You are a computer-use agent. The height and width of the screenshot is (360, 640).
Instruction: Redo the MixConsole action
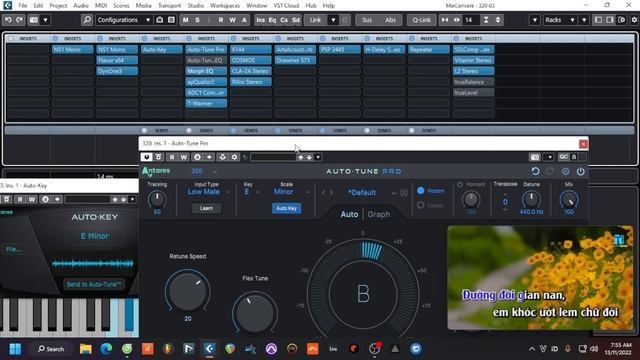tap(19, 20)
